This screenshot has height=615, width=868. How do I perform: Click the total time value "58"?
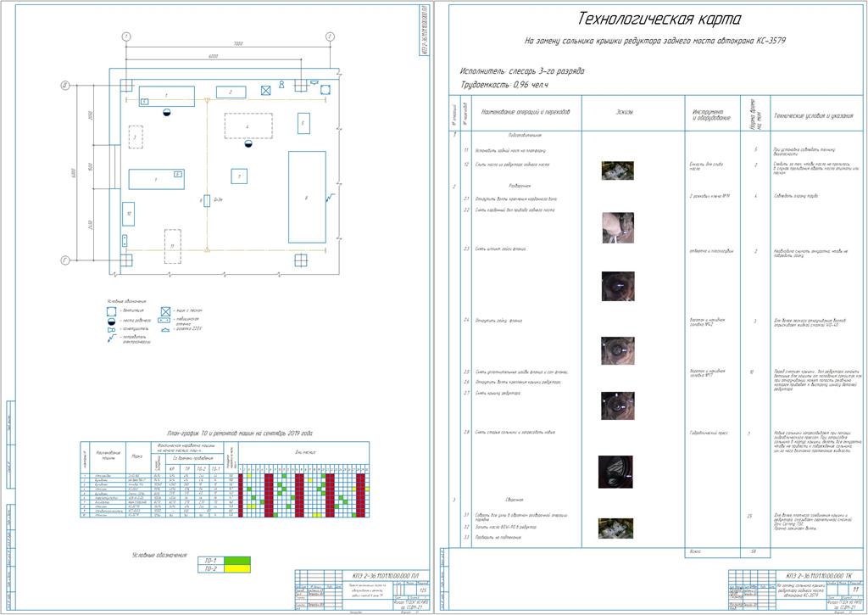pos(755,552)
